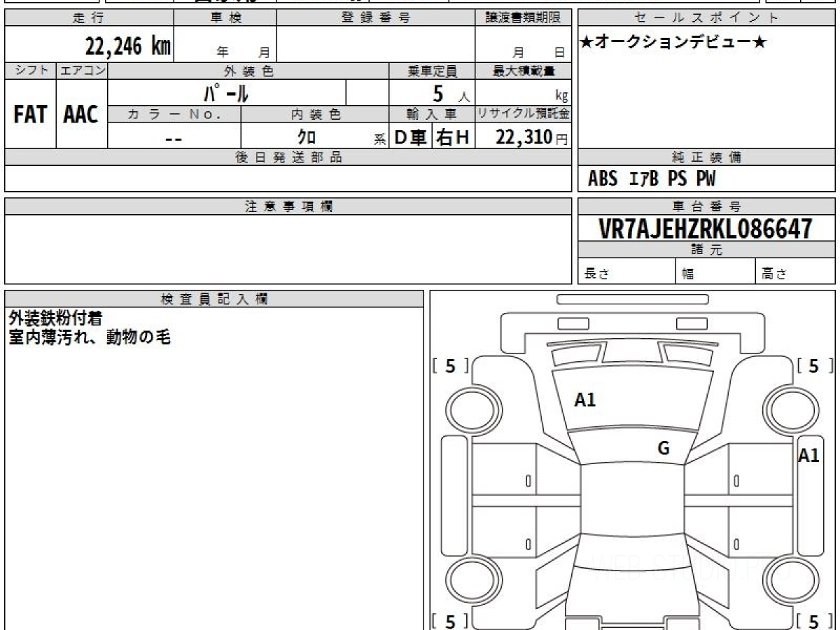Click the ★オークションデビュー★ sales point text

pyautogui.click(x=673, y=43)
